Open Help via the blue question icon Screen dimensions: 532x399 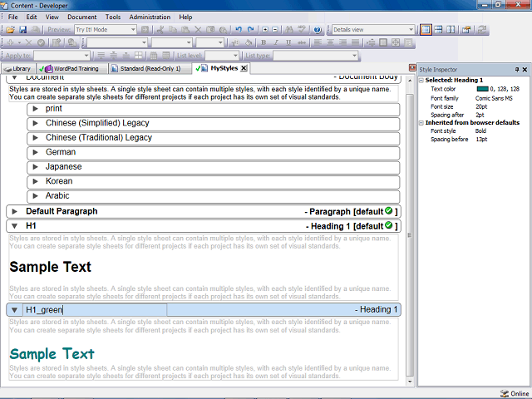point(318,30)
